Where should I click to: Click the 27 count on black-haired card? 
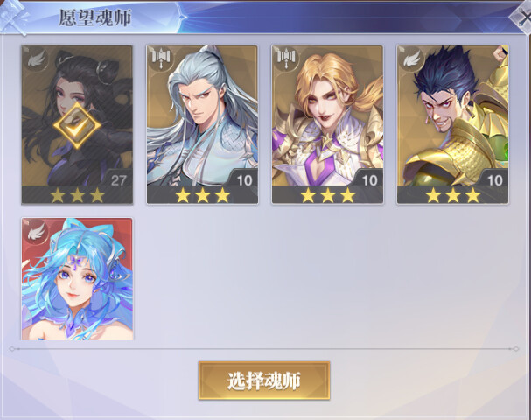[118, 180]
